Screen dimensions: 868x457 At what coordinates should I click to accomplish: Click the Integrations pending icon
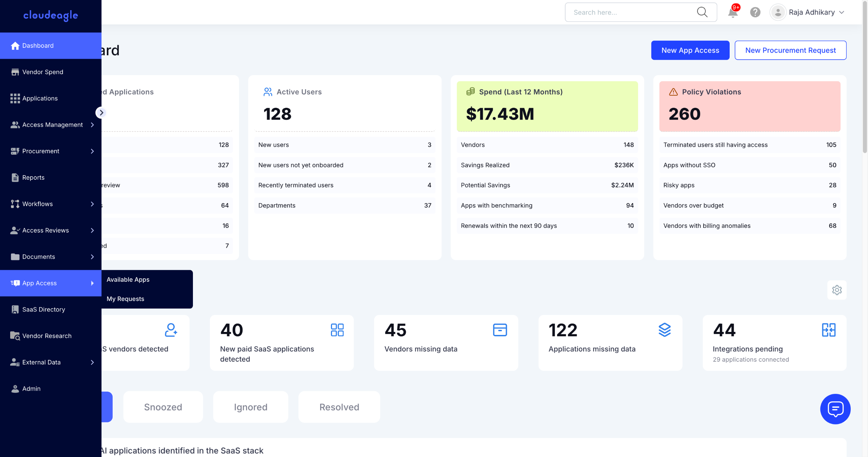click(x=829, y=330)
